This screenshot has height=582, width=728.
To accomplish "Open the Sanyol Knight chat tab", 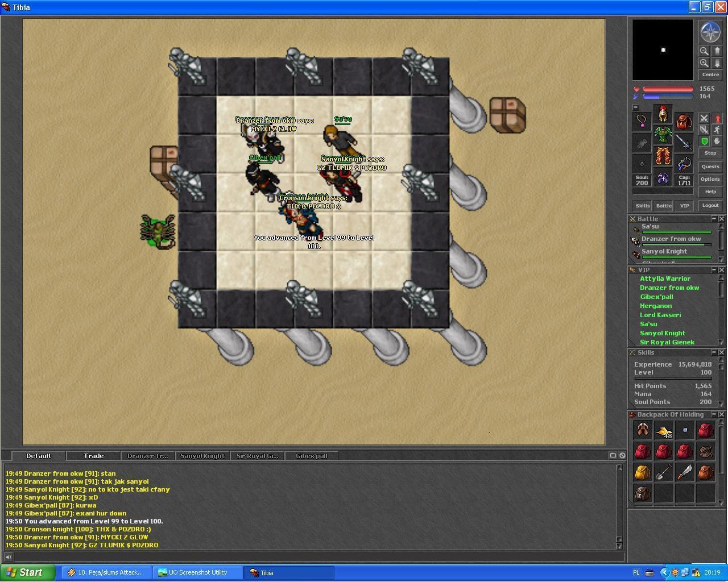I will (x=202, y=456).
